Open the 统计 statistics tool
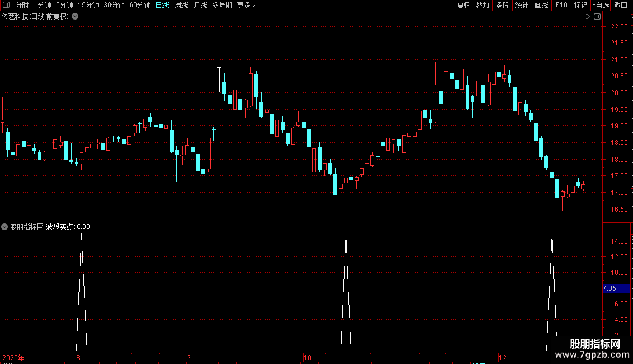 [x=522, y=5]
